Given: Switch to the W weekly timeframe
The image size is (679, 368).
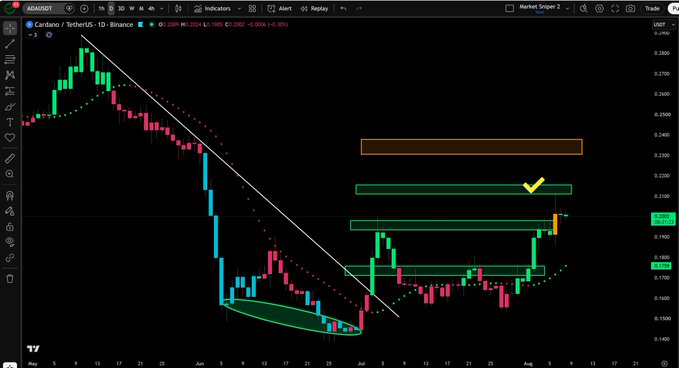Looking at the screenshot, I should (132, 8).
